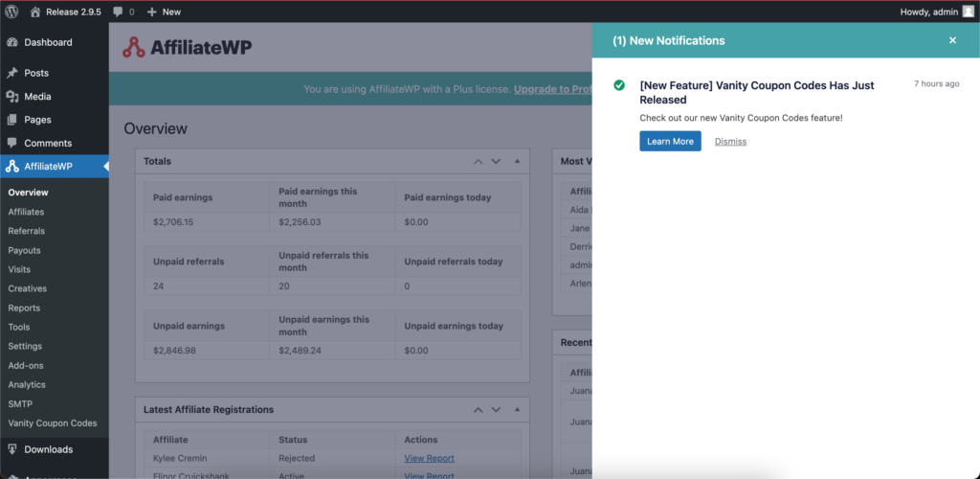Go to the Add-ons submenu item
The width and height of the screenshot is (980, 479).
[26, 365]
